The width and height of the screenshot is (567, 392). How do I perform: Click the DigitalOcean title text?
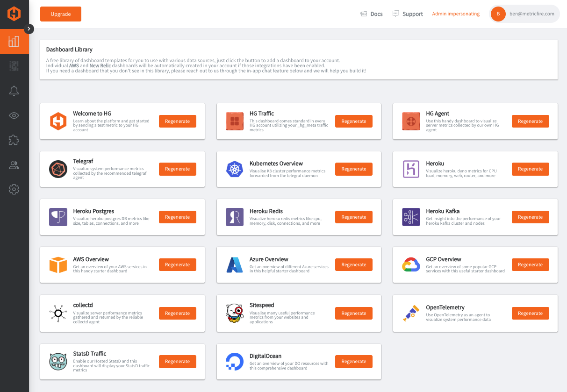266,356
